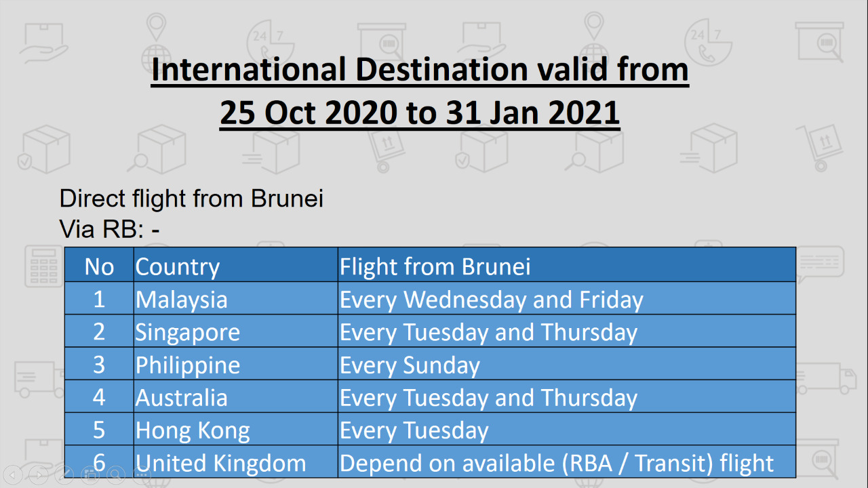Advance to the next slide using forward arrow
868x488 pixels.
pos(39,475)
